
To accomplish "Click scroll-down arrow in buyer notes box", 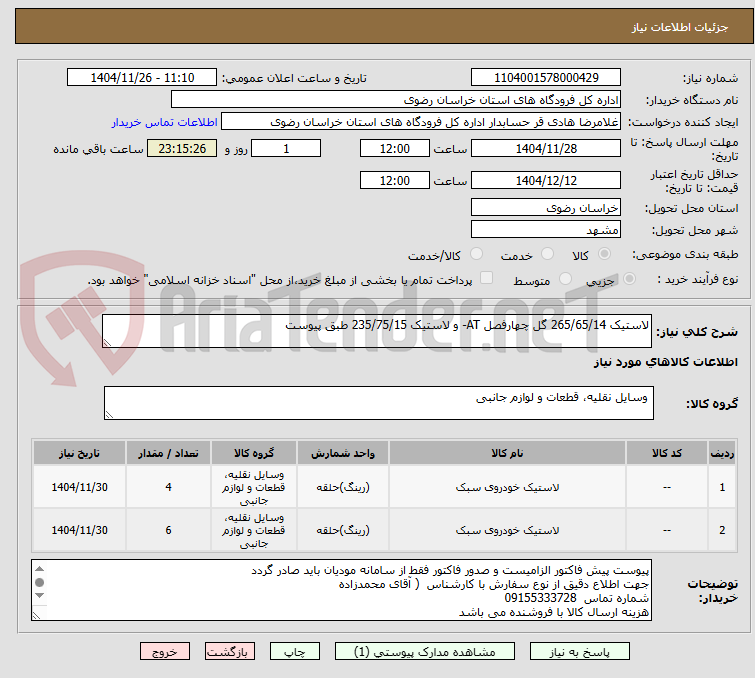I will pyautogui.click(x=39, y=596).
